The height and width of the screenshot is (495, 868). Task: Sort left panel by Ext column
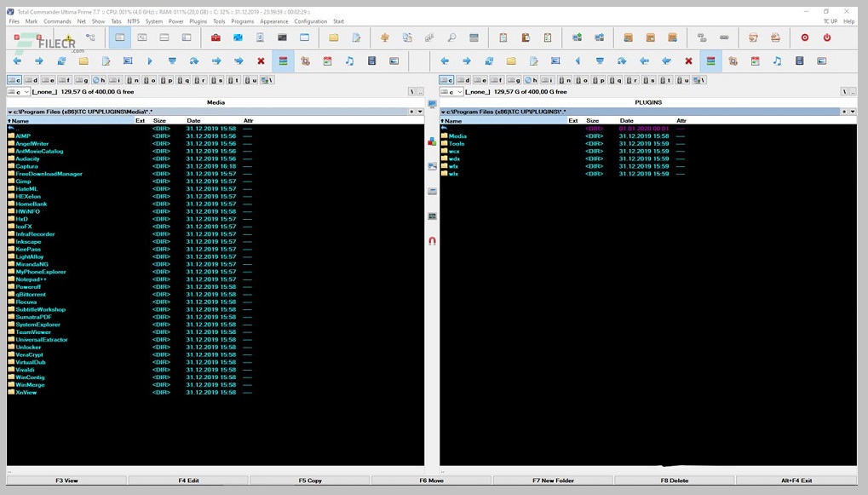(141, 121)
